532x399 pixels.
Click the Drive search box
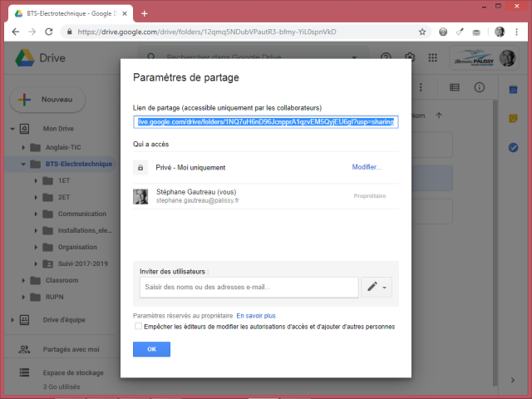253,57
